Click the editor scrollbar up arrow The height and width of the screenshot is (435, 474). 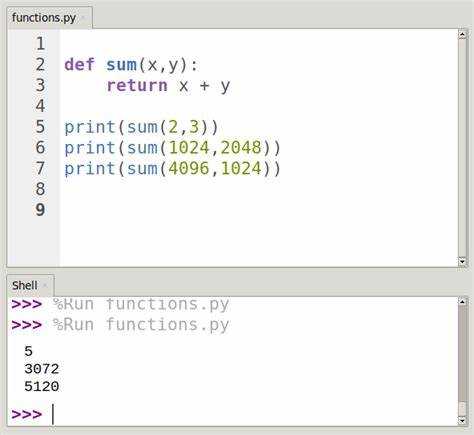[x=462, y=34]
